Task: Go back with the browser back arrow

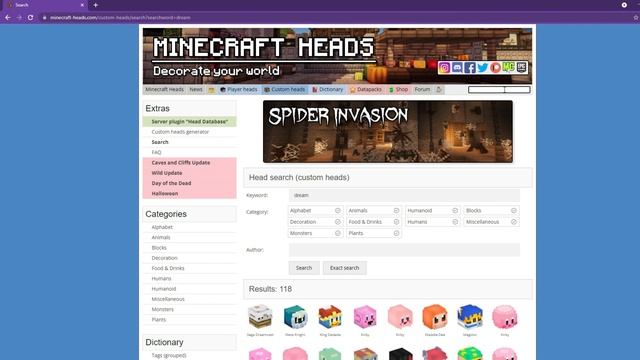Action: [8, 18]
